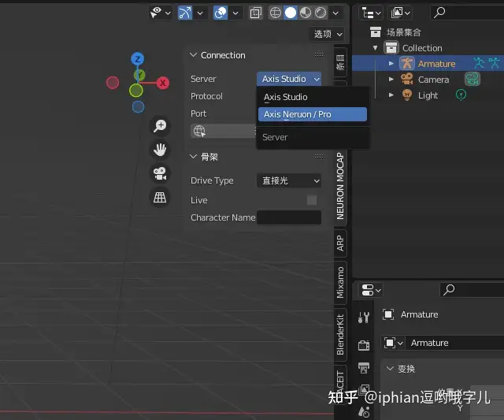Select 场景集合 scene collection row
The width and height of the screenshot is (504, 420).
404,32
